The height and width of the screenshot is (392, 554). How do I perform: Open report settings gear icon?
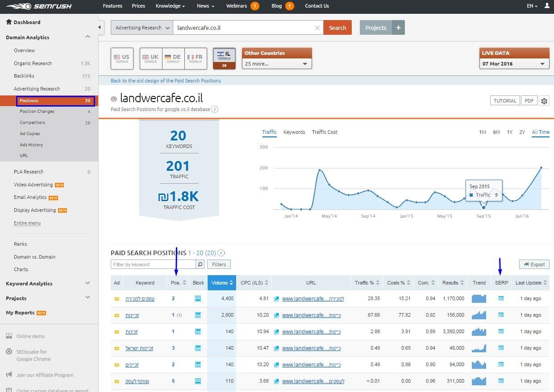click(544, 101)
